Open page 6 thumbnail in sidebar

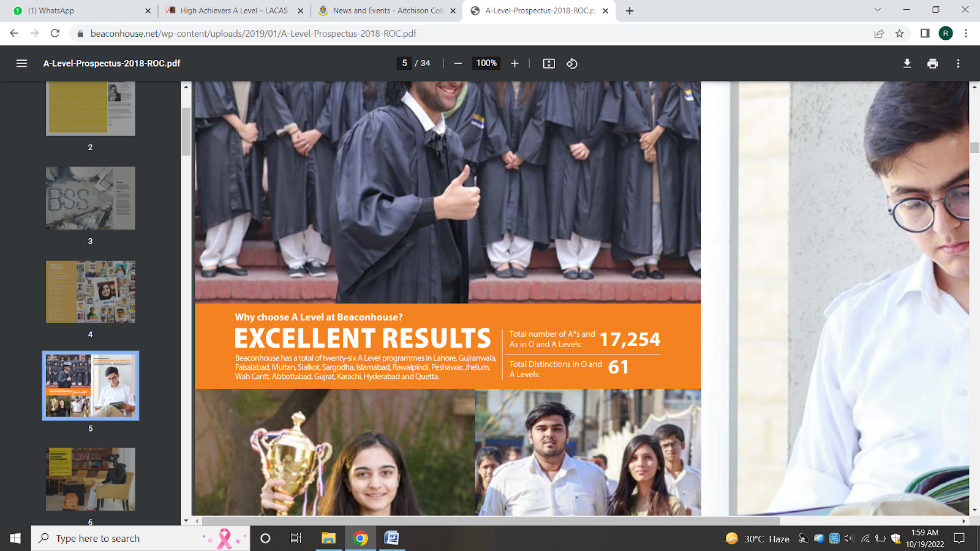pos(91,479)
